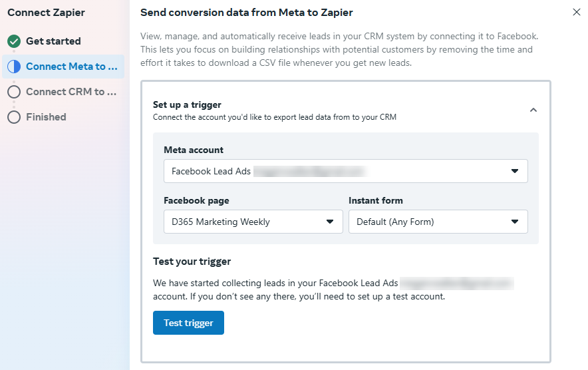
Task: Open the Meta account dropdown
Action: [x=345, y=171]
